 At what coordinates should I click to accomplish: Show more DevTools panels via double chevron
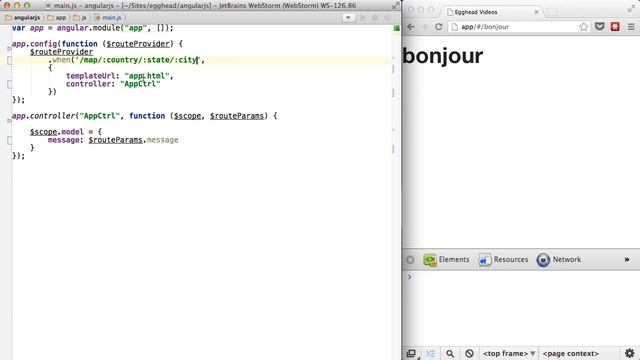[627, 260]
